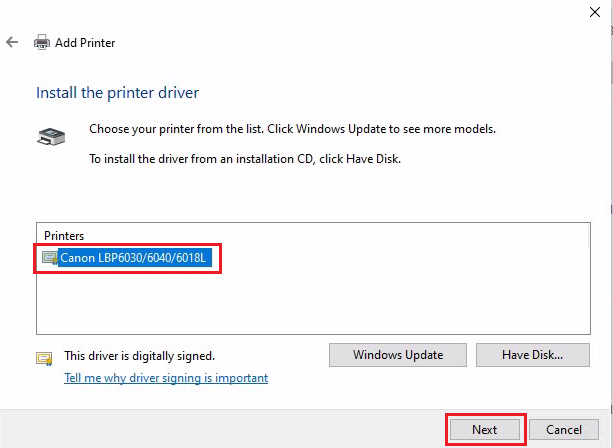613x448 pixels.
Task: Click the 'Choose your printer from the list' instruction
Action: point(292,129)
